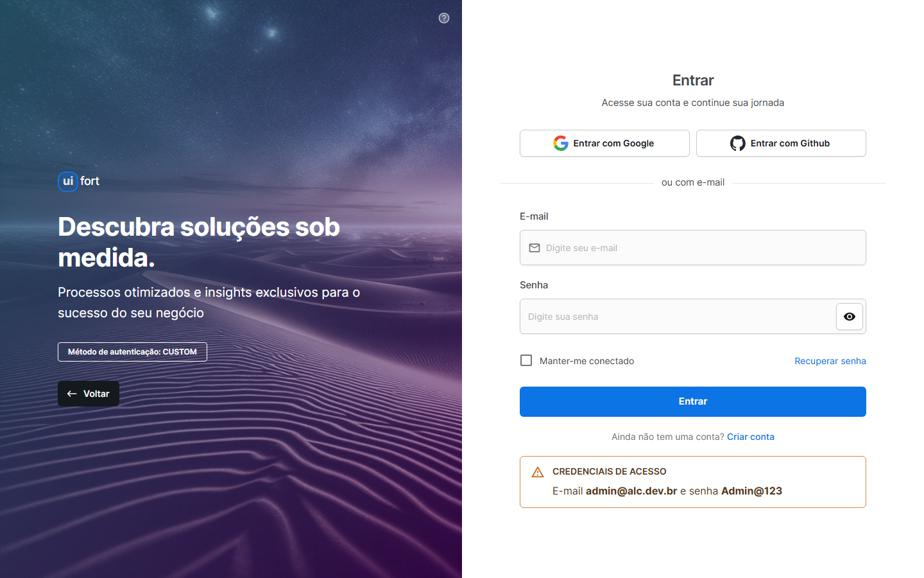Click the Google logo icon
The image size is (924, 578).
(x=561, y=143)
